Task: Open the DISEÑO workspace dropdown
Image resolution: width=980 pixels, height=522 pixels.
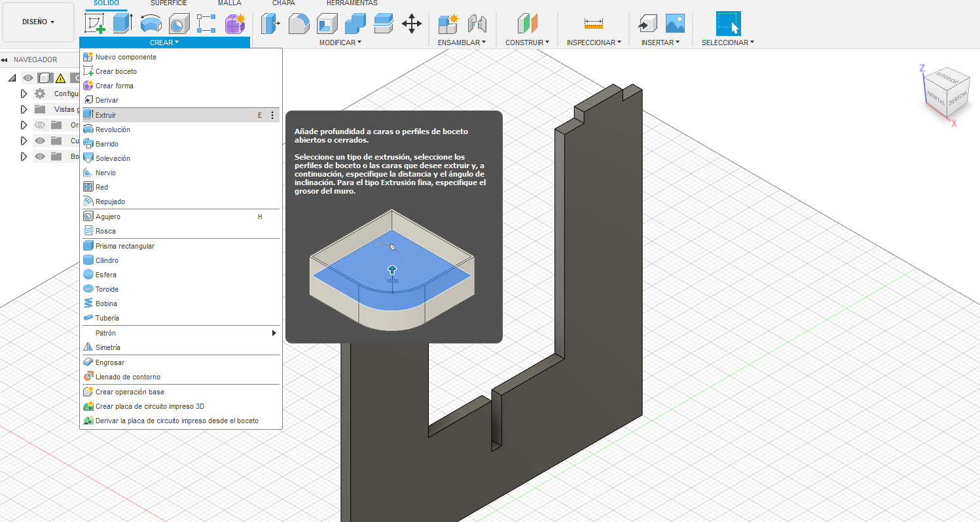Action: coord(38,22)
